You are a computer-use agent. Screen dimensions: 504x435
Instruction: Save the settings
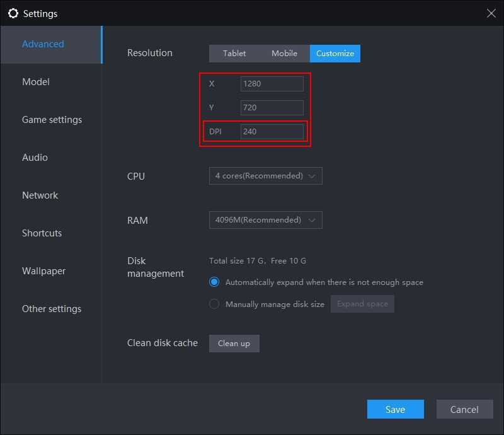point(396,409)
